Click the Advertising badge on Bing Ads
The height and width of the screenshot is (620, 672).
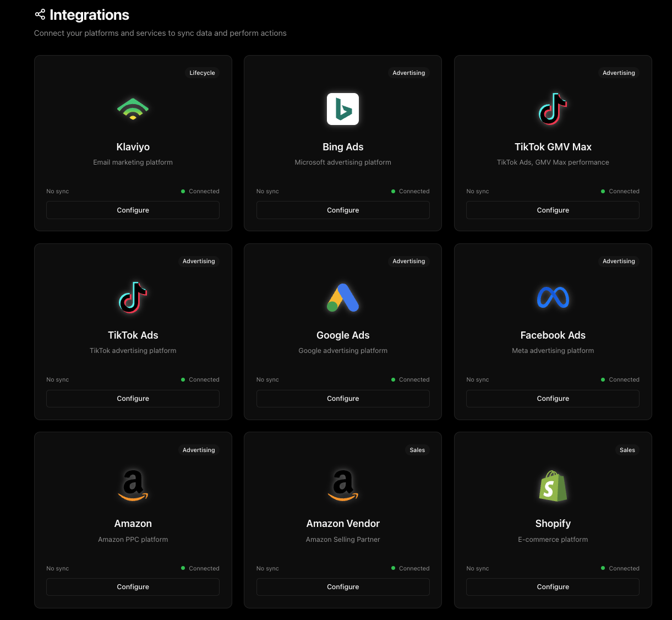408,73
